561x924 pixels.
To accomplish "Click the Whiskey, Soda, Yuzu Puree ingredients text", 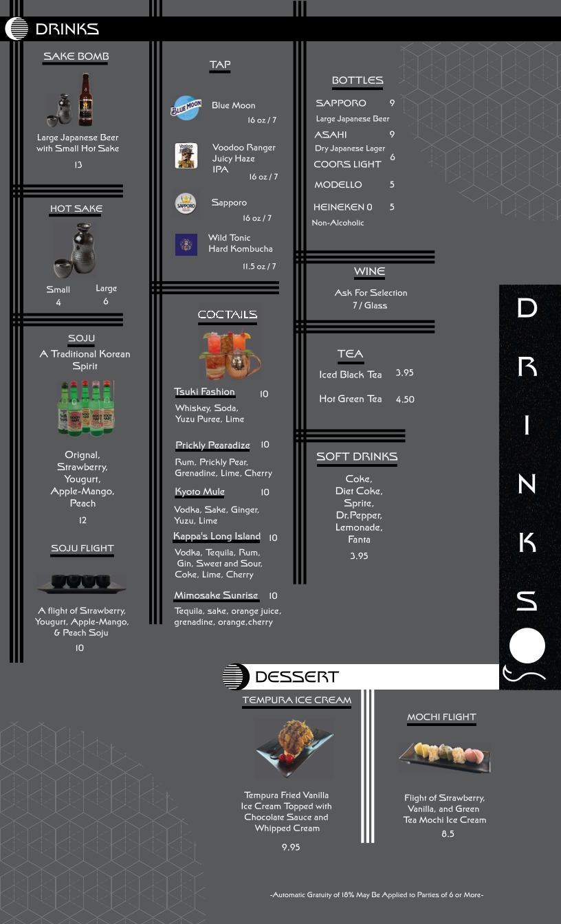I will [x=209, y=413].
